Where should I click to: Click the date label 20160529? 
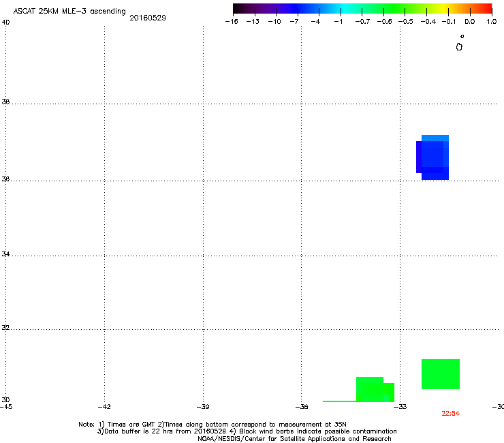pos(148,18)
